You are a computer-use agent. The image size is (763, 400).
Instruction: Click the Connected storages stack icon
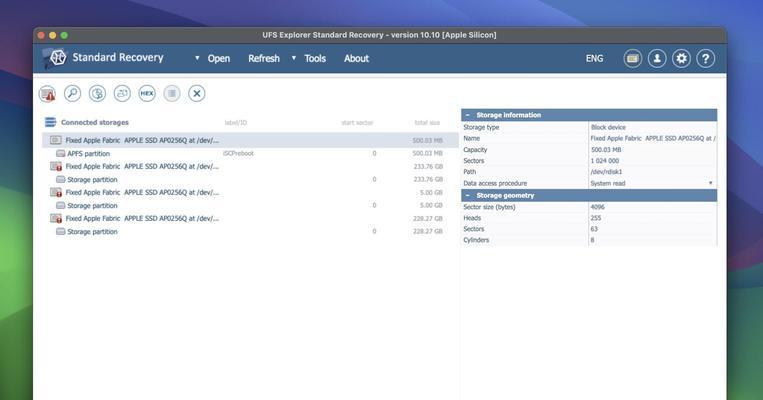[x=51, y=122]
